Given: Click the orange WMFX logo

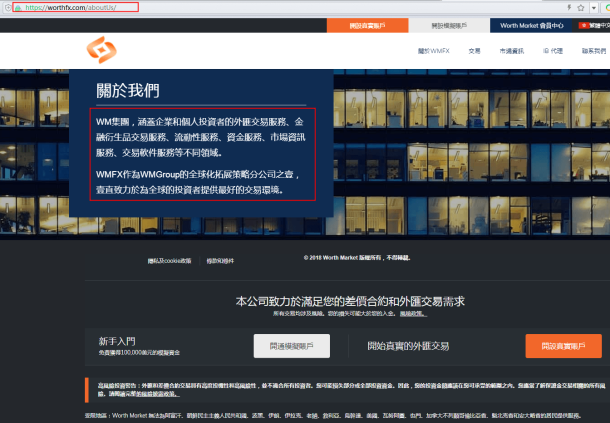Looking at the screenshot, I should tap(102, 50).
